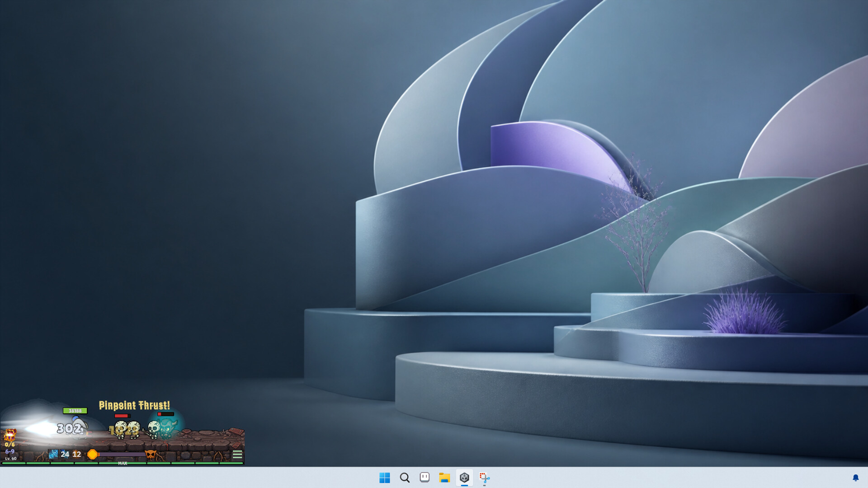Open Snipping Tool from taskbar

(x=484, y=478)
